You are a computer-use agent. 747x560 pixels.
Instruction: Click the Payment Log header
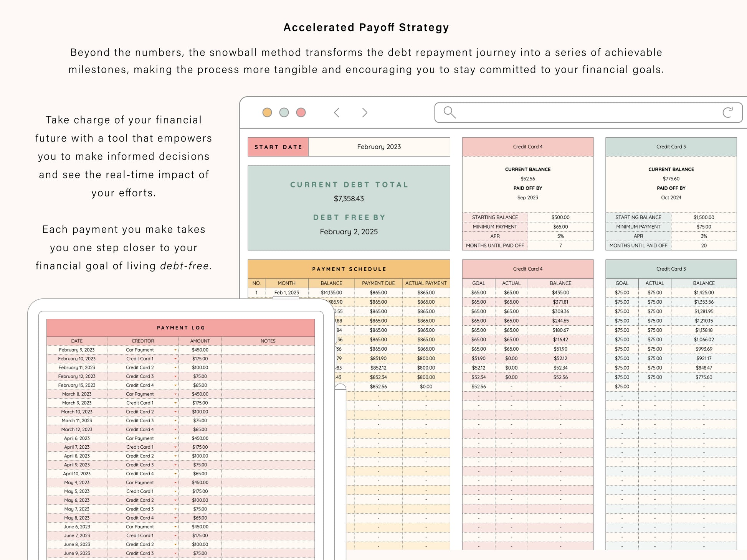click(x=180, y=328)
